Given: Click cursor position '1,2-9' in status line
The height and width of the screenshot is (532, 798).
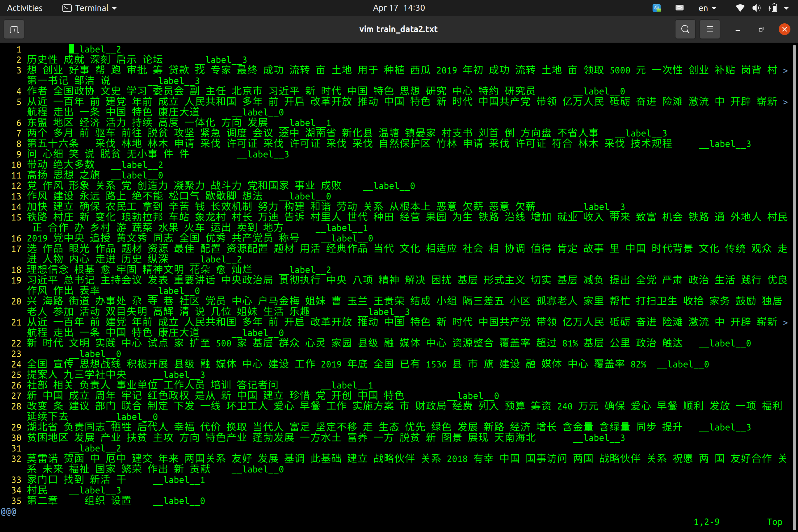Looking at the screenshot, I should (707, 522).
